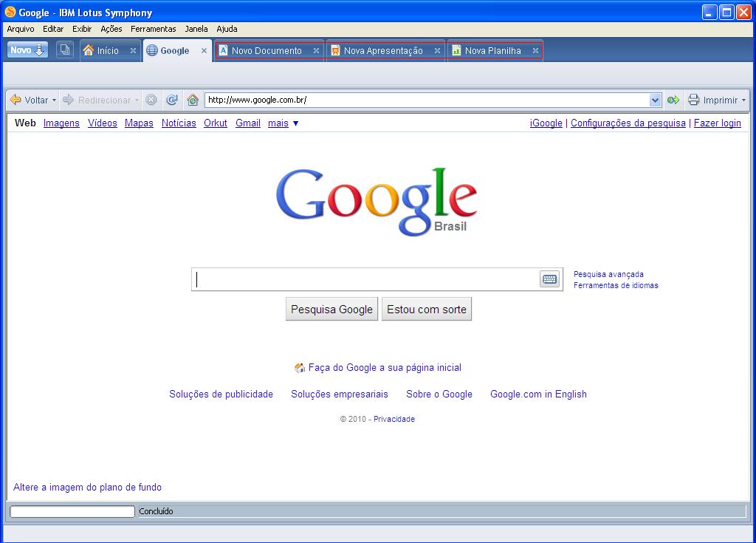Open the Notícias link

click(x=179, y=123)
